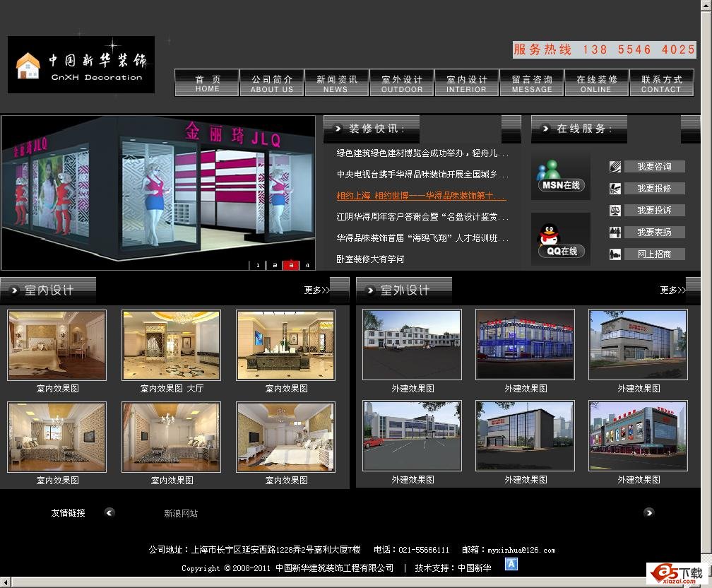This screenshot has width=712, height=588.
Task: Open the bottom-middle interior bedroom thumbnail
Action: coord(171,437)
